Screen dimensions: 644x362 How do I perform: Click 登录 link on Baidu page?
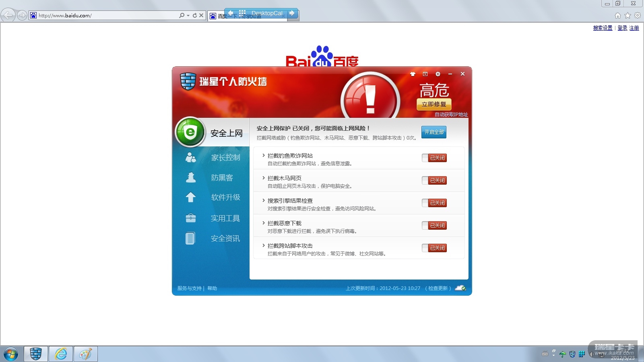pos(622,28)
